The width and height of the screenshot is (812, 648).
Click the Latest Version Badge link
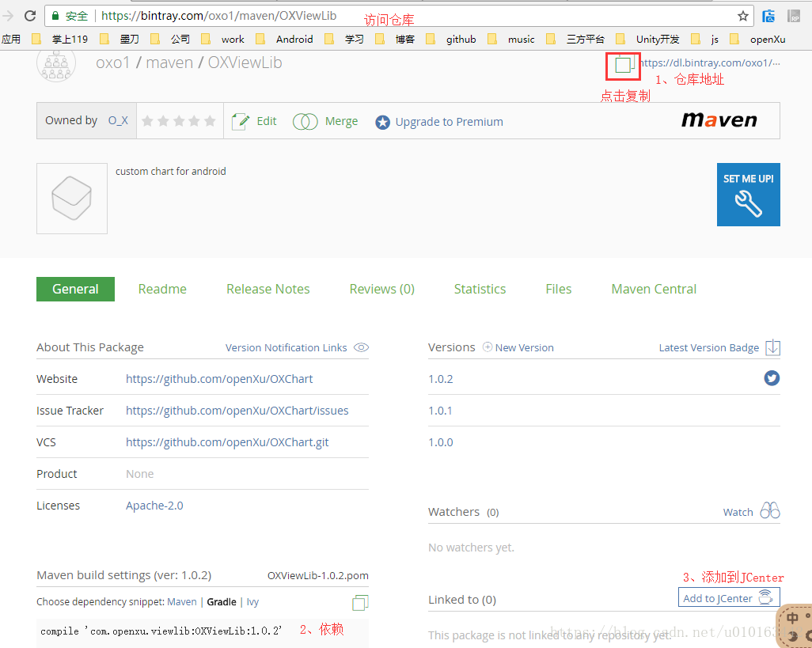[x=709, y=348]
